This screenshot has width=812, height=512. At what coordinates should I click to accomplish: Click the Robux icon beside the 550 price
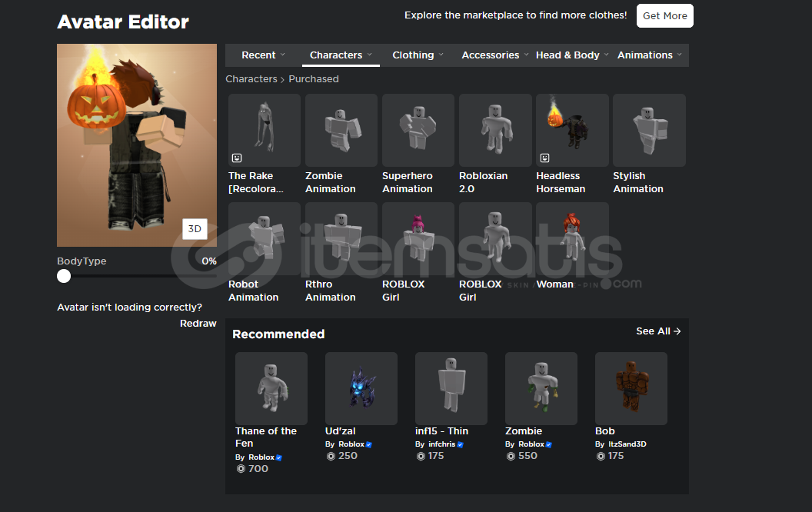tap(511, 456)
